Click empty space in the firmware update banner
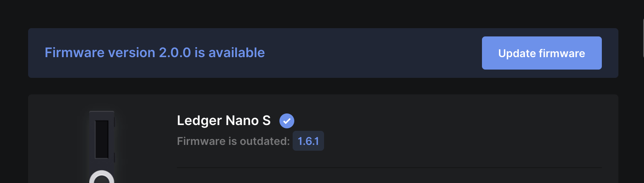The height and width of the screenshot is (183, 644). [x=372, y=53]
